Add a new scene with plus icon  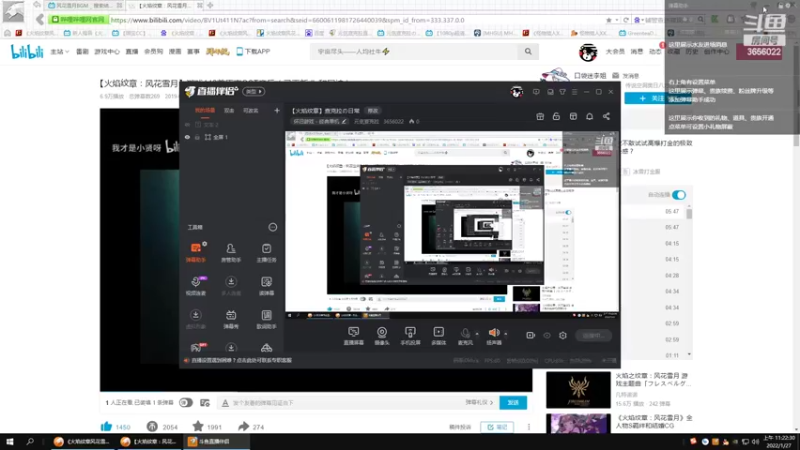(x=277, y=110)
